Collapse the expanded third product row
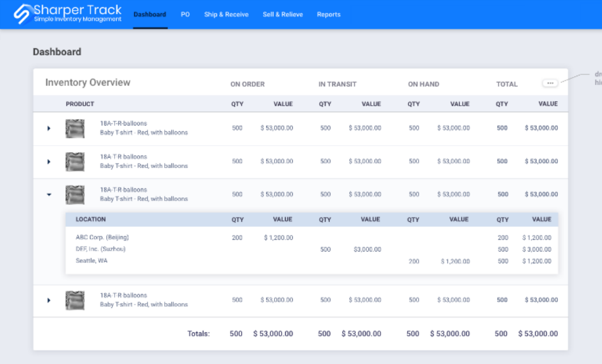 pos(49,194)
